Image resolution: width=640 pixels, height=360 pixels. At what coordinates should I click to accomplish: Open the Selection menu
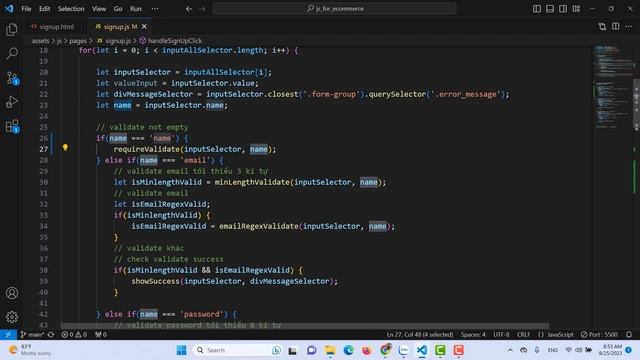click(x=71, y=9)
